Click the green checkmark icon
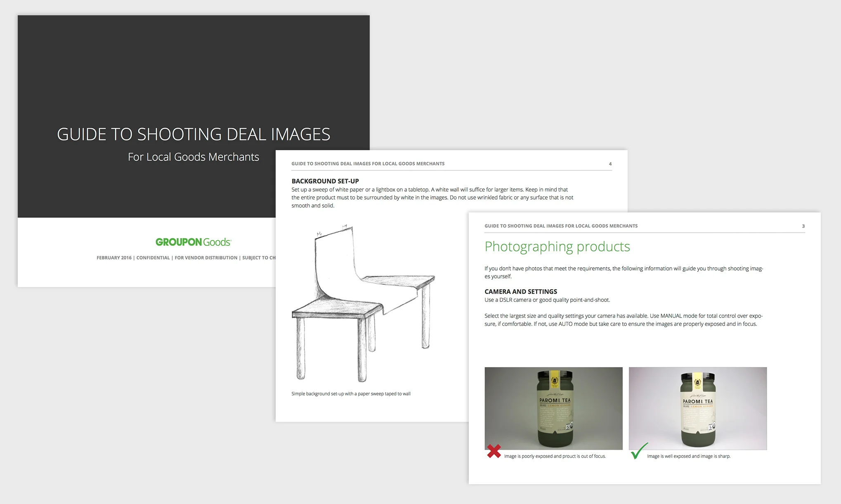The image size is (841, 504). click(x=639, y=451)
